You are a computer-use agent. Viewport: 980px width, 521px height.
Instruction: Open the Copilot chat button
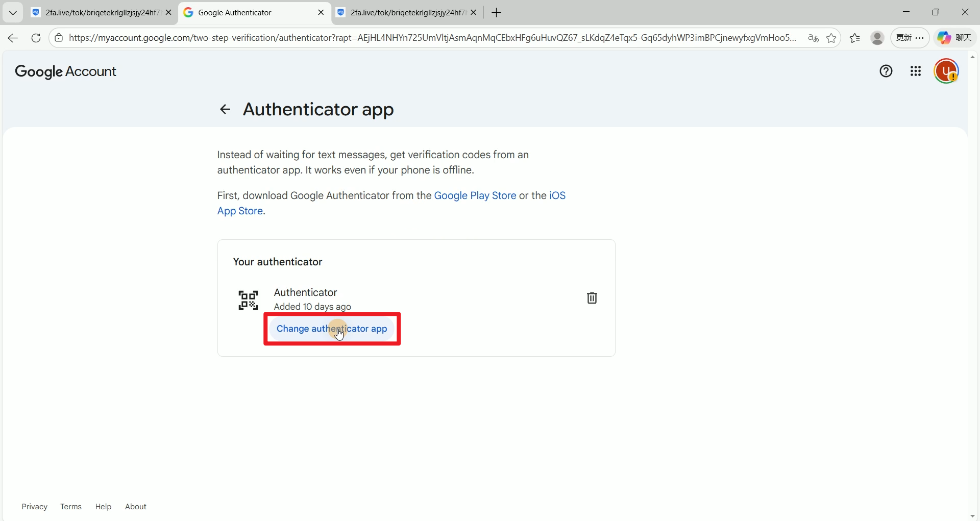tap(955, 38)
